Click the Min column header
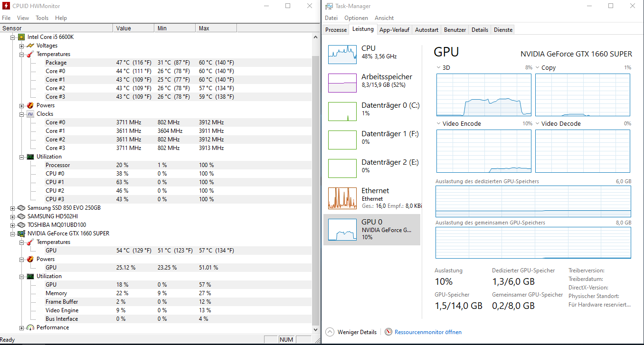 175,28
